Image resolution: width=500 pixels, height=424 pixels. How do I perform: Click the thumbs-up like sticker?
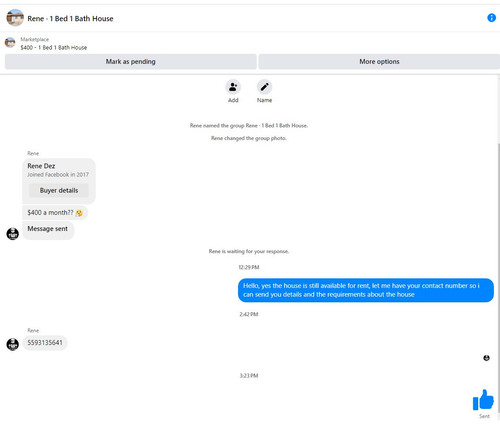click(483, 400)
